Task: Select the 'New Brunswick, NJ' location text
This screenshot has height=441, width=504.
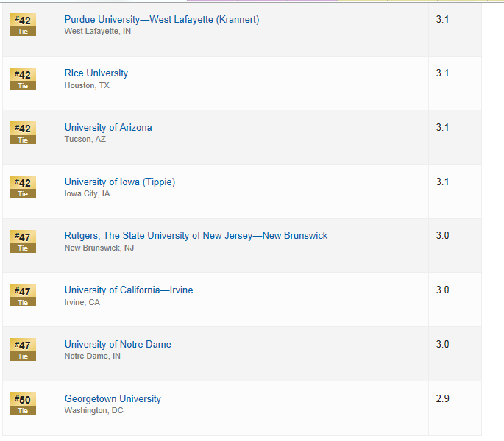Action: point(99,248)
